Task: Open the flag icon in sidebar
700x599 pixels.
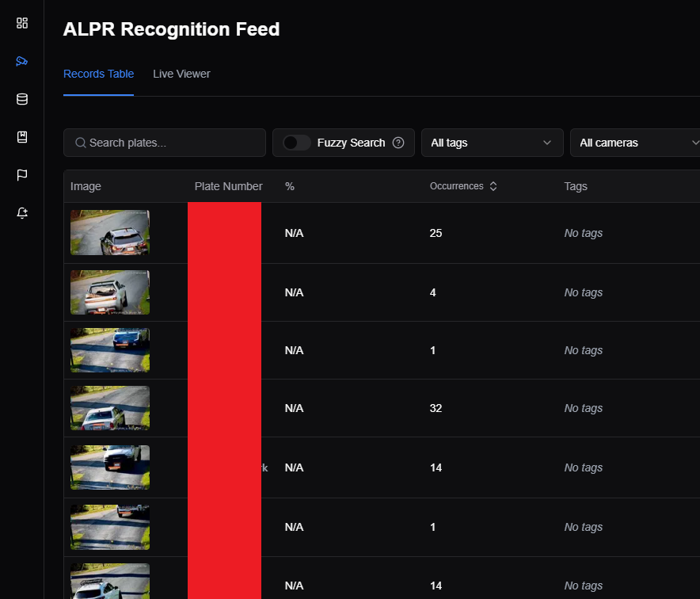Action: point(22,175)
